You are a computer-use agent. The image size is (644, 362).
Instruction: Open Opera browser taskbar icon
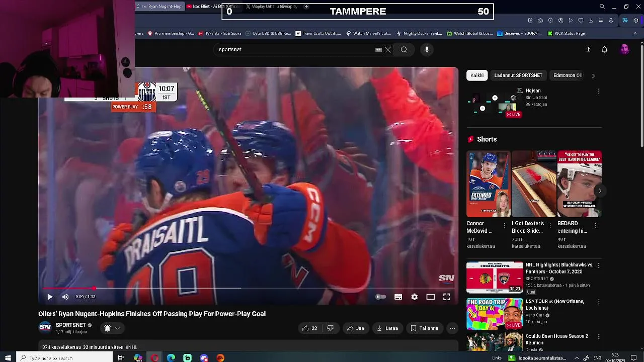tap(154, 358)
